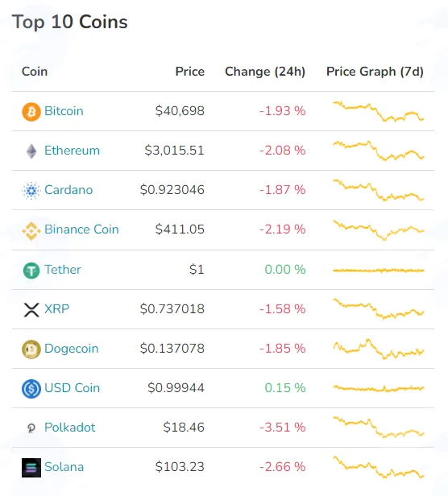Click the USD Coin blue icon
The image size is (448, 496).
[x=31, y=389]
